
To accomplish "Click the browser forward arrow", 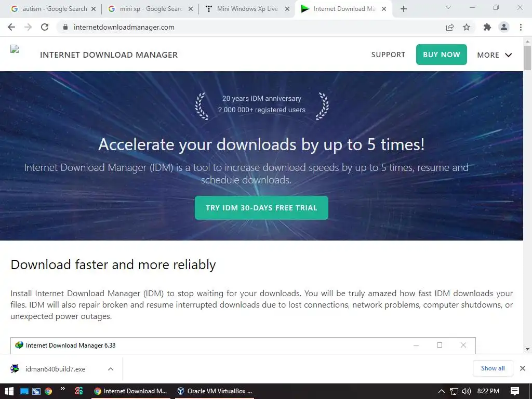I will click(x=28, y=27).
